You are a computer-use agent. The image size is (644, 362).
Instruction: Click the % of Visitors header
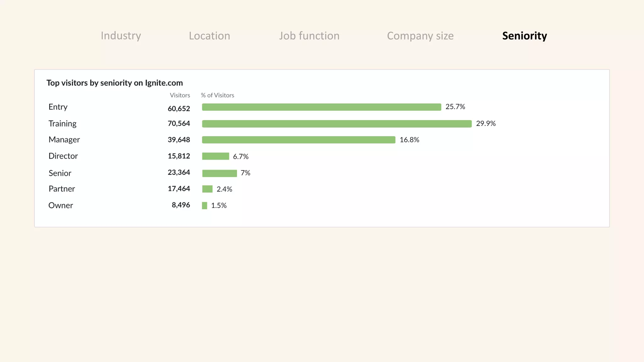click(x=217, y=95)
